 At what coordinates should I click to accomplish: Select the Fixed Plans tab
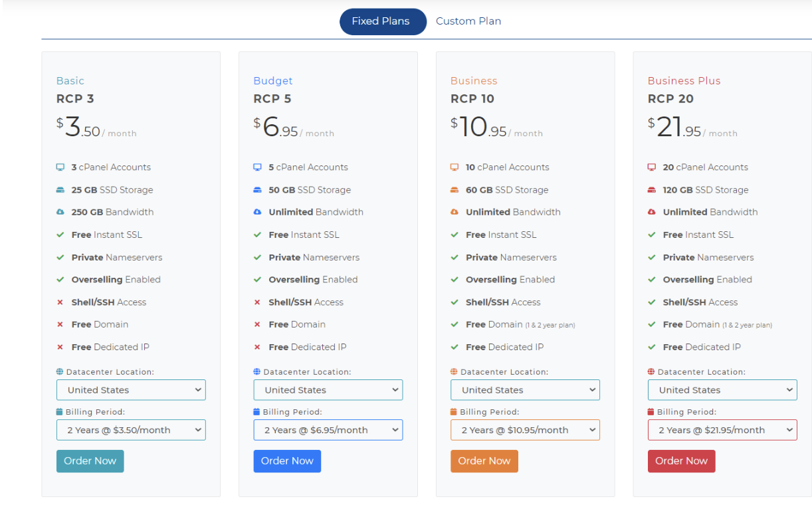381,21
